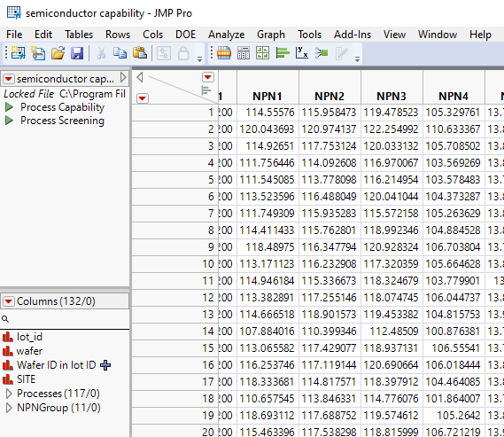The height and width of the screenshot is (437, 504).
Task: Click the Process Capability script name
Action: (62, 107)
